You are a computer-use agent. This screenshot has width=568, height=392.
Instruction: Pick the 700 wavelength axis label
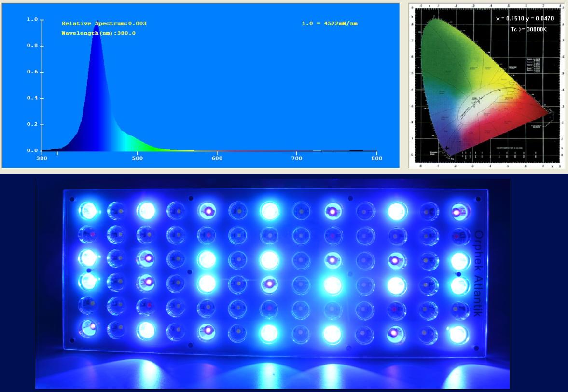tap(297, 158)
